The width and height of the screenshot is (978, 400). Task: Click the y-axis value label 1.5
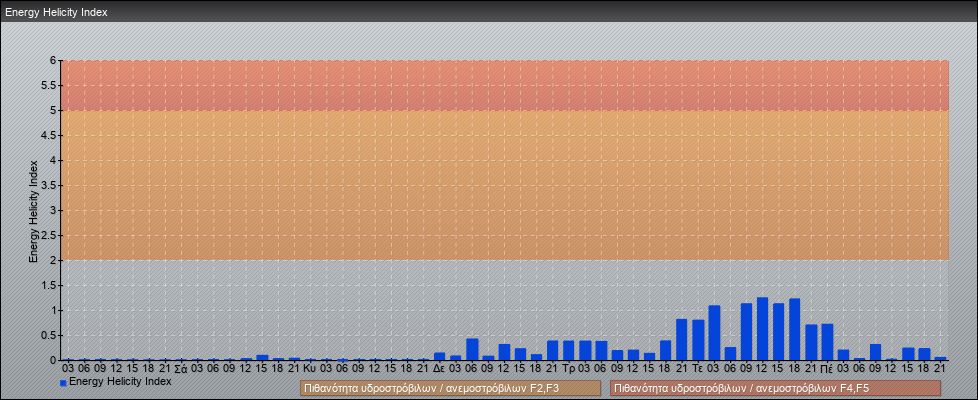pos(49,285)
